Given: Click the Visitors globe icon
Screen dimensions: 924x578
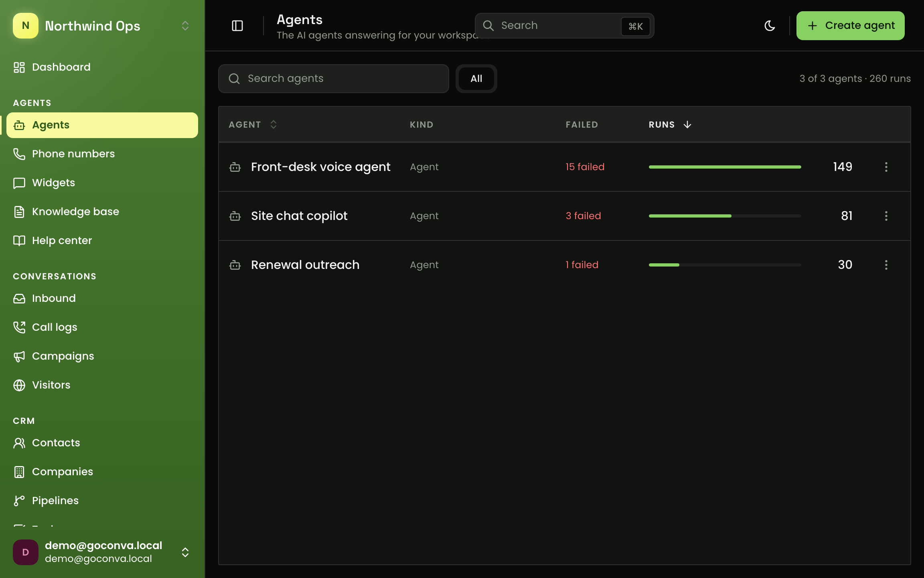Looking at the screenshot, I should pos(19,385).
